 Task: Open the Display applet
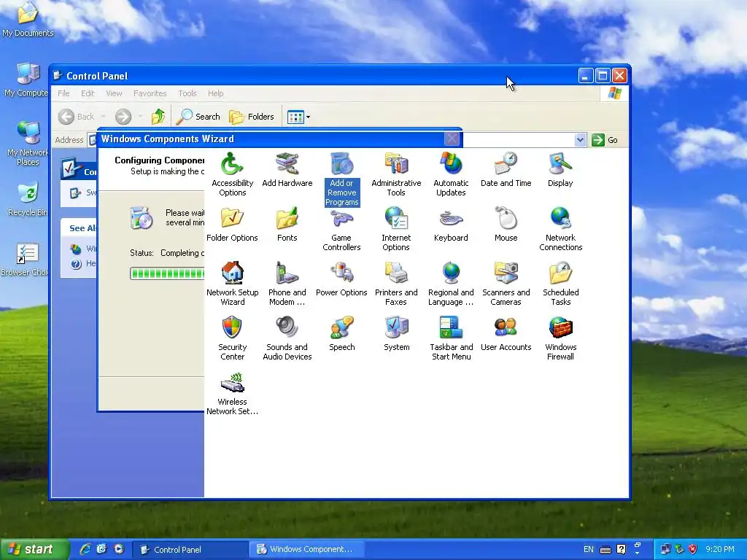click(560, 170)
